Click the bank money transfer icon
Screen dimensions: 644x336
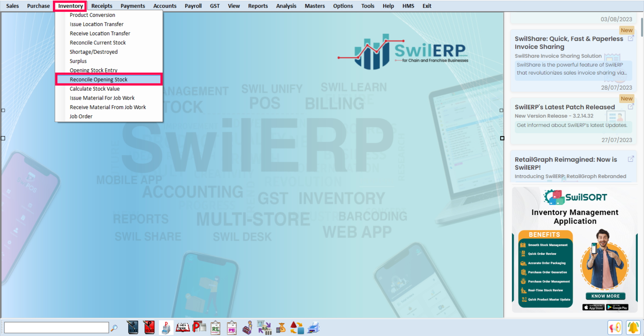coord(264,328)
